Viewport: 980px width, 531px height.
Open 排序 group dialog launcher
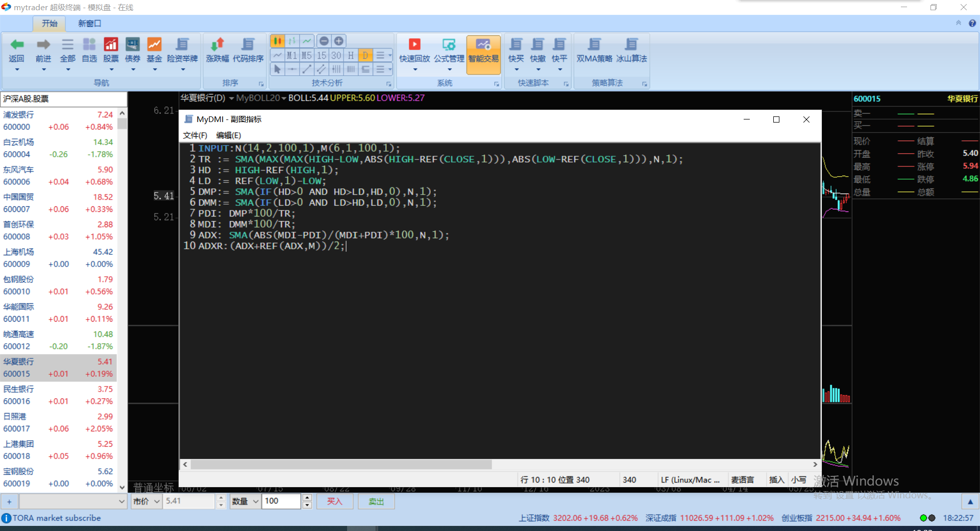(261, 84)
